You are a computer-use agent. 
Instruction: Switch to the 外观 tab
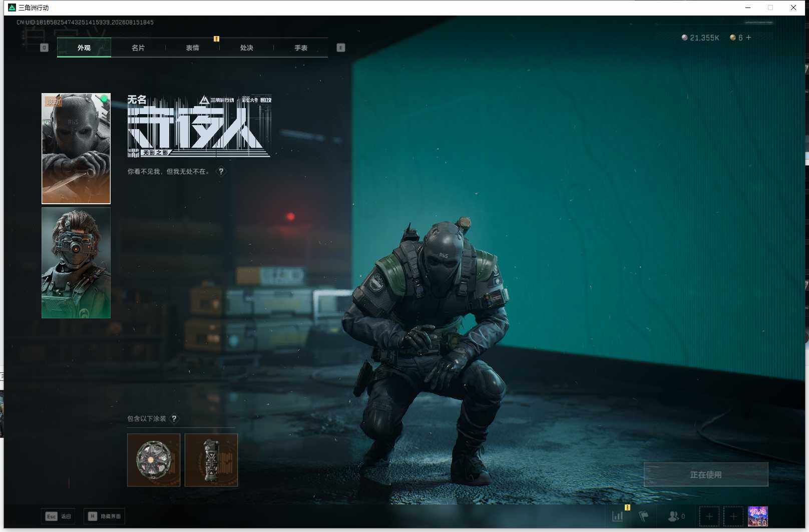click(84, 48)
